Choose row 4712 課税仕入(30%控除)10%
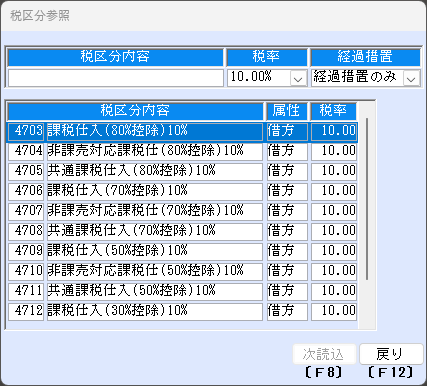 click(182, 311)
